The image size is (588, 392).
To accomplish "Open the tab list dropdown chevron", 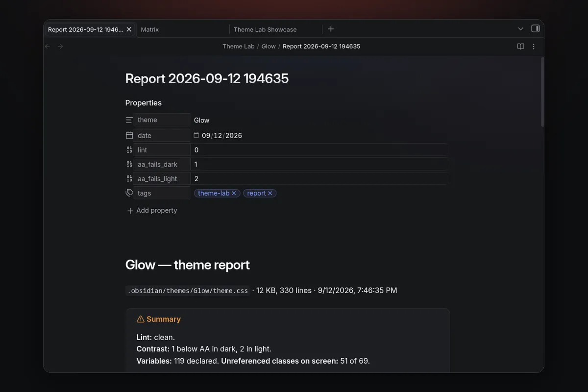I will 520,29.
